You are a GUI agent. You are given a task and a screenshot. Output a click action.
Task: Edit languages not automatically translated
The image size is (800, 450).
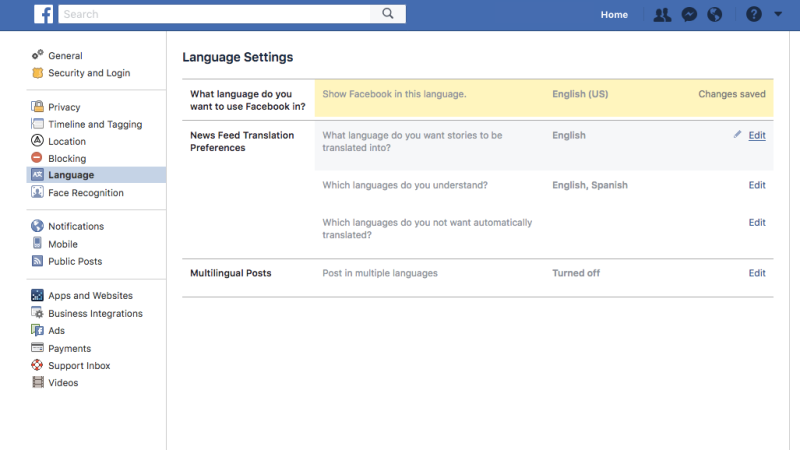(x=757, y=223)
